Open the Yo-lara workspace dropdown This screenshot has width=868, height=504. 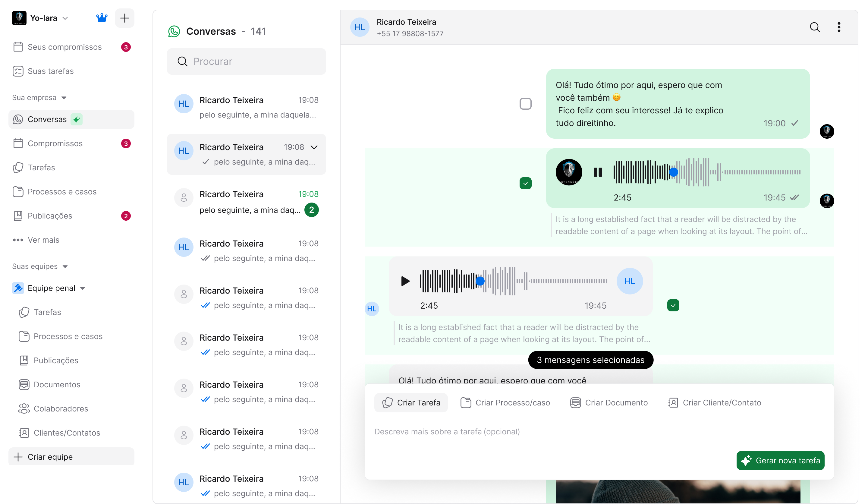[41, 18]
